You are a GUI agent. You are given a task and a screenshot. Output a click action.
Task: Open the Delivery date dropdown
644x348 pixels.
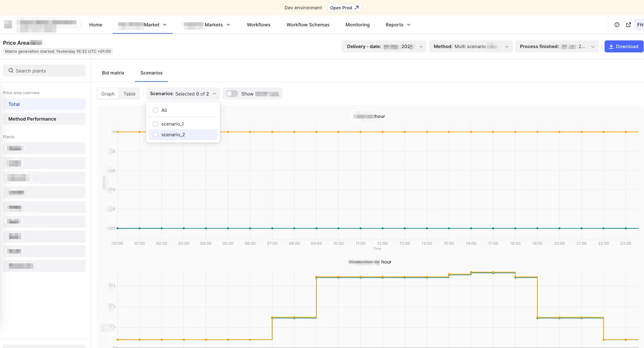click(x=384, y=46)
